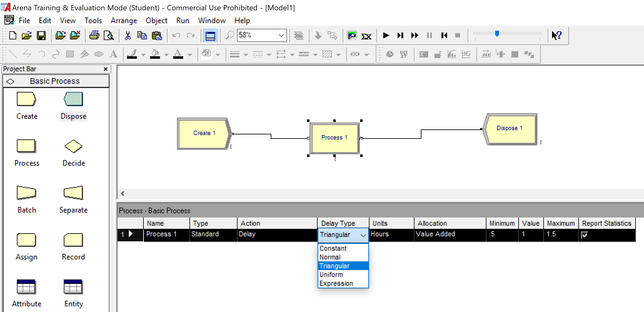Click the Paste clipboard icon
The height and width of the screenshot is (312, 644).
pos(157,35)
